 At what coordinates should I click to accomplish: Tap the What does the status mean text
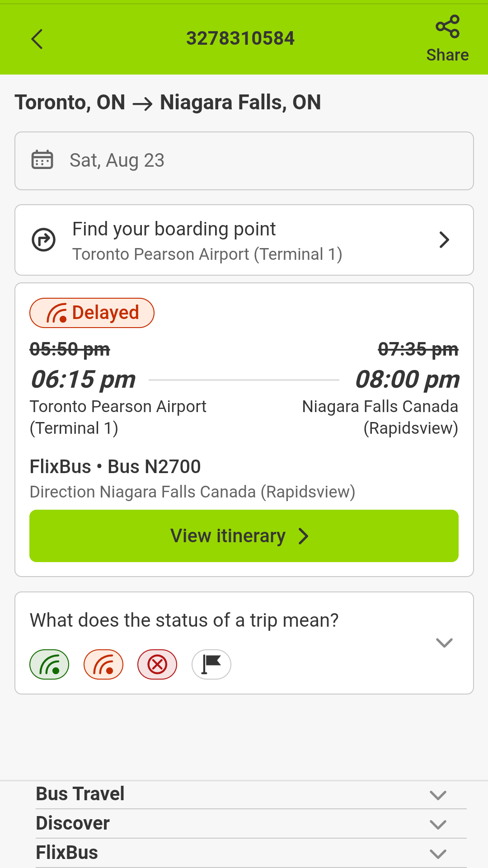[184, 620]
